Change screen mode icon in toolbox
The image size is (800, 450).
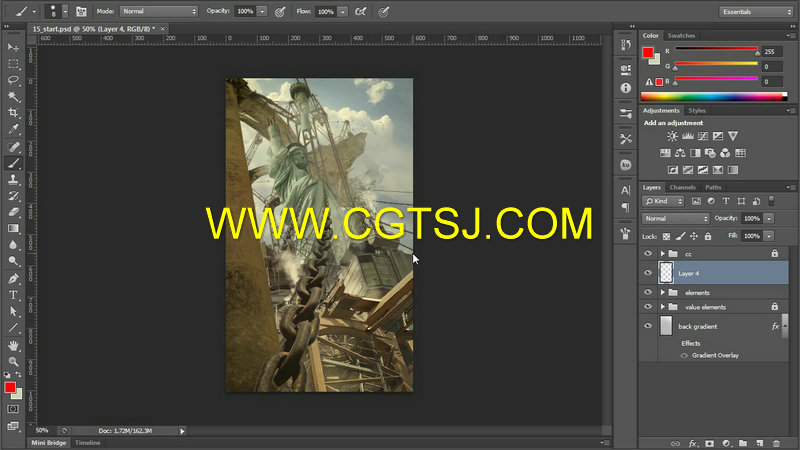tap(13, 426)
